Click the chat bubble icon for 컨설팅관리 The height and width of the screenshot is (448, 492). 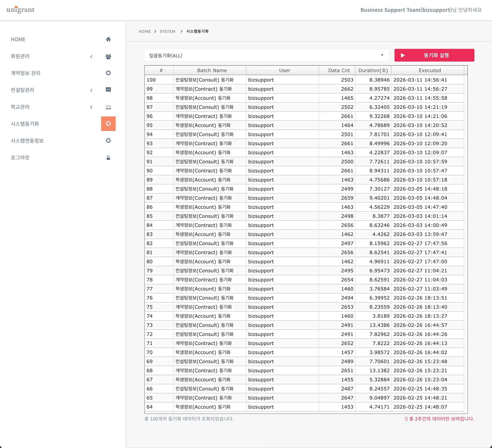click(x=108, y=90)
